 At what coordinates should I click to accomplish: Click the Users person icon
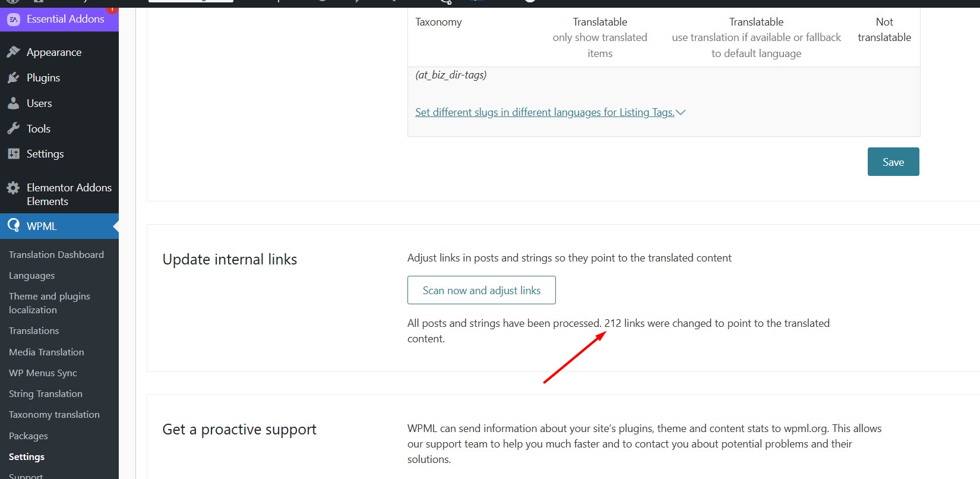pos(13,103)
